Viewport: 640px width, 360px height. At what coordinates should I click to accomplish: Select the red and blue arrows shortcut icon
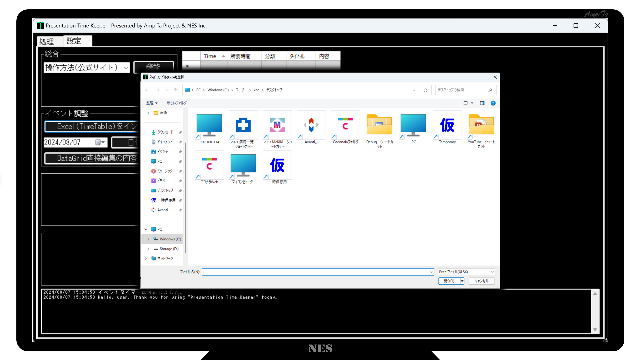click(x=311, y=127)
